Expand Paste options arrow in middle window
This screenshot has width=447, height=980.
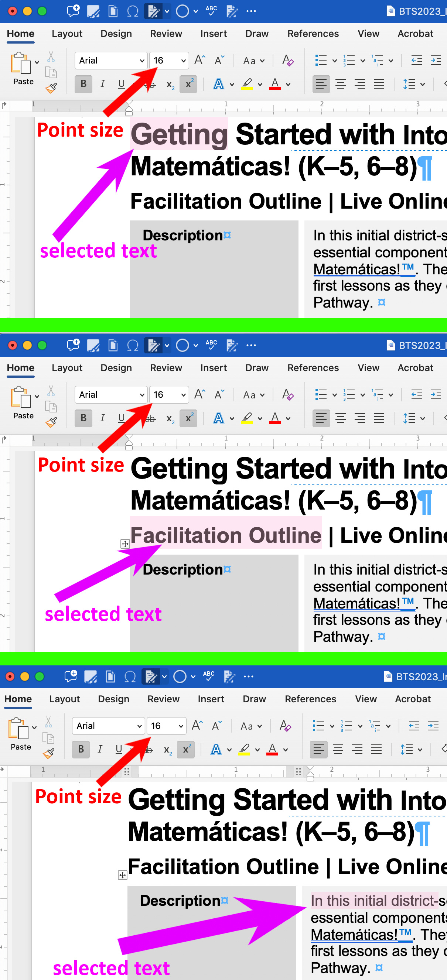(37, 397)
